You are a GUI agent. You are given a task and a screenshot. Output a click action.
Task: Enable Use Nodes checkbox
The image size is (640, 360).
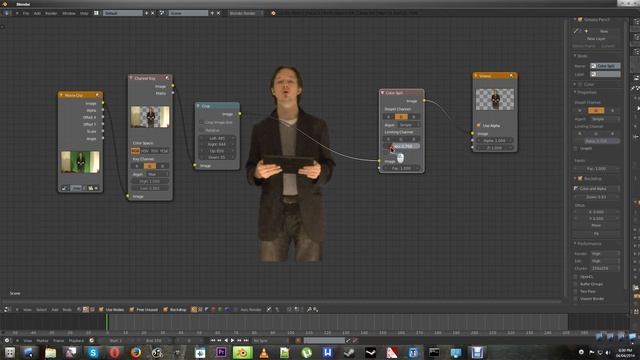pos(101,309)
